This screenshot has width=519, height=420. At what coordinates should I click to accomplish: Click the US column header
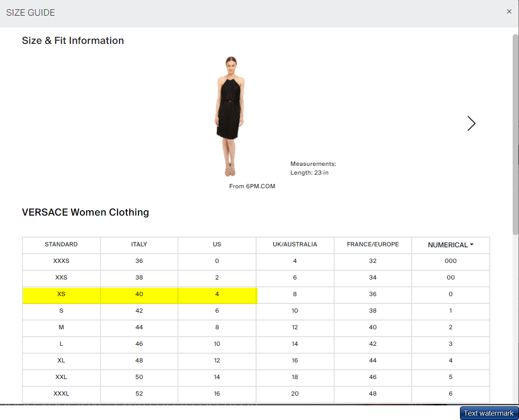[217, 244]
